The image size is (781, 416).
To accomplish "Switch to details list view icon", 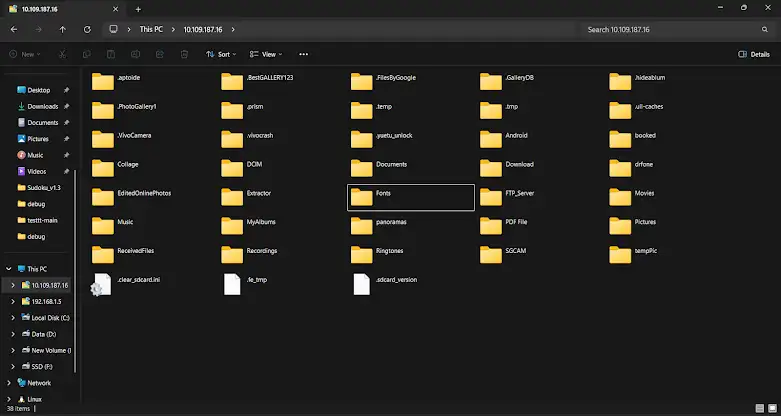I will point(760,409).
